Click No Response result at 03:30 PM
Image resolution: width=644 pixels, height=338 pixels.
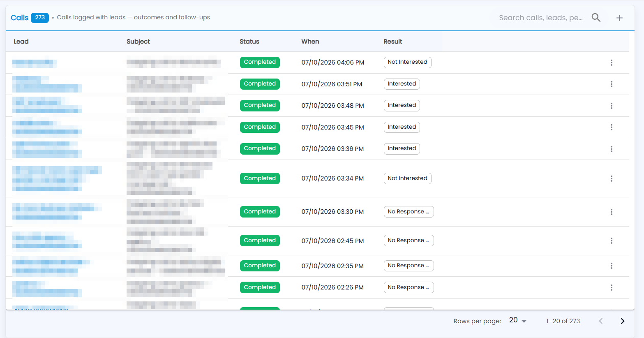[x=409, y=212]
